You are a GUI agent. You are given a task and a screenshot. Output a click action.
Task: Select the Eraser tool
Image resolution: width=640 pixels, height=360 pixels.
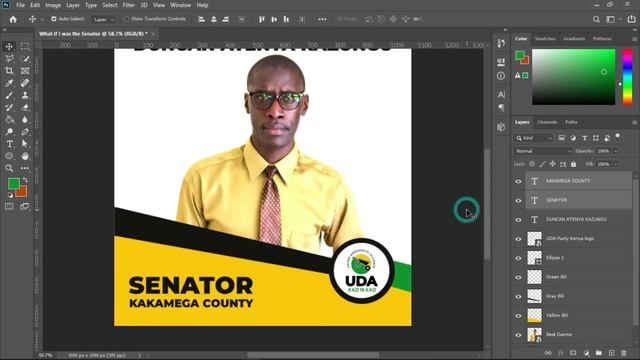tap(25, 107)
